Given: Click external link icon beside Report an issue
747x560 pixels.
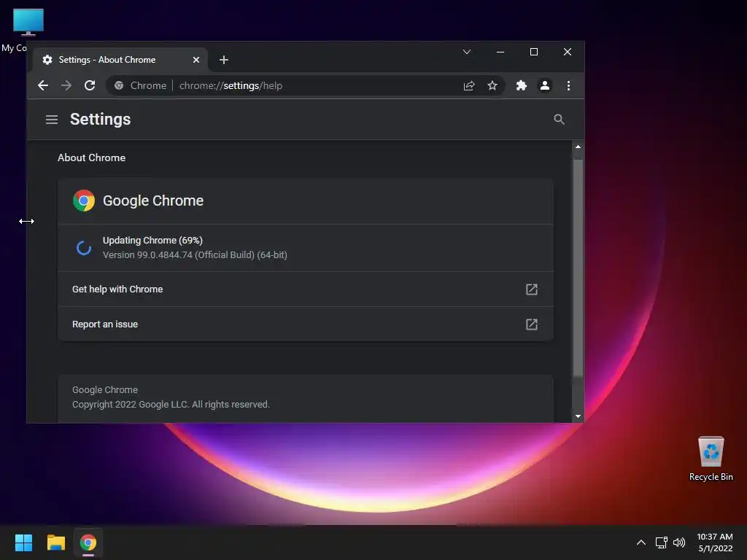Looking at the screenshot, I should click(x=532, y=324).
